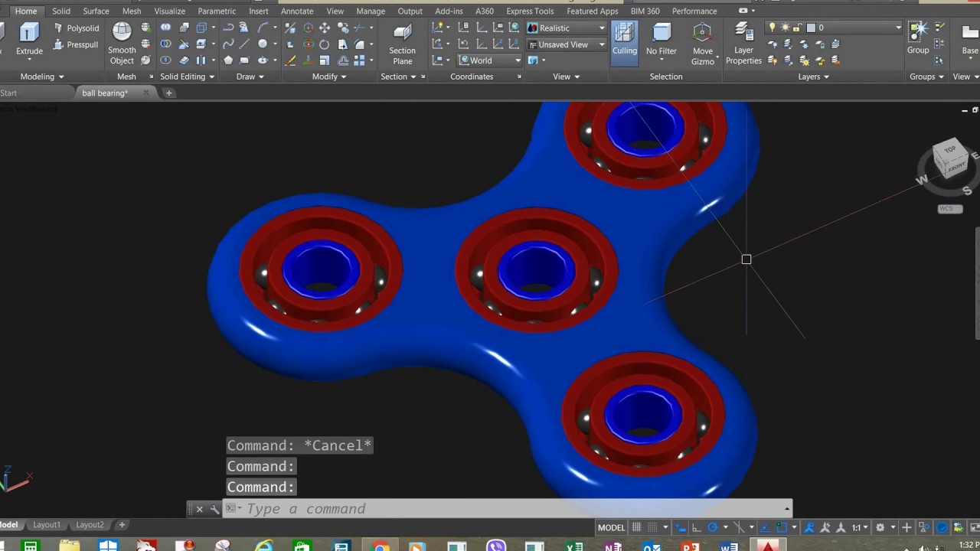Screen dimensions: 980x551
Task: Open the Express Tools ribbon tab
Action: click(x=530, y=11)
